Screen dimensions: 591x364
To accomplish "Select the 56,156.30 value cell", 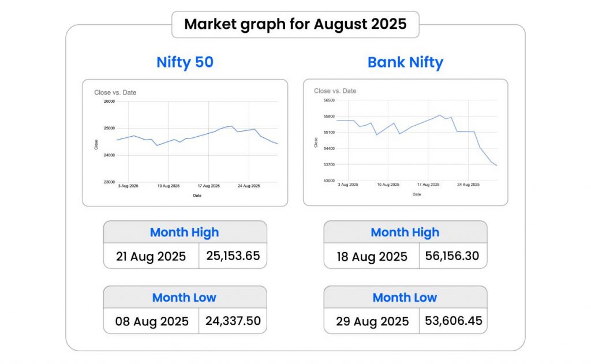I will click(453, 256).
